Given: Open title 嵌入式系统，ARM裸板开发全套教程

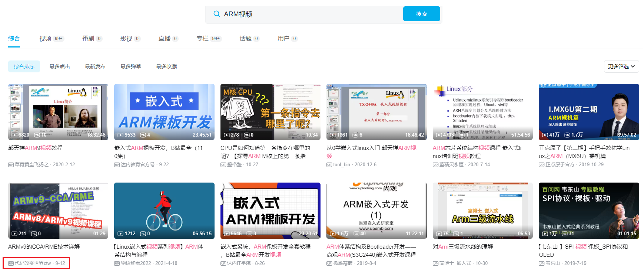Looking at the screenshot, I should tap(265, 250).
